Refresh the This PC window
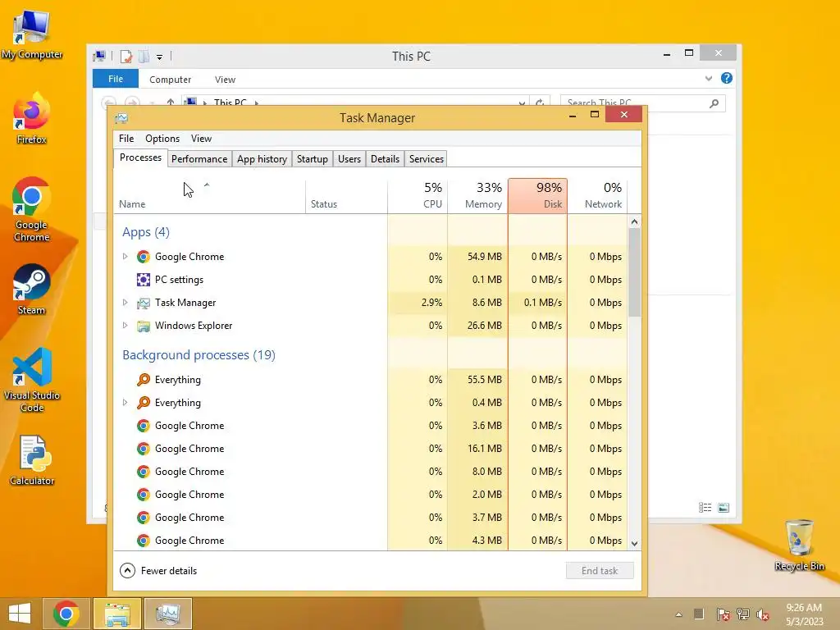Screen dimensions: 840x630 540,103
